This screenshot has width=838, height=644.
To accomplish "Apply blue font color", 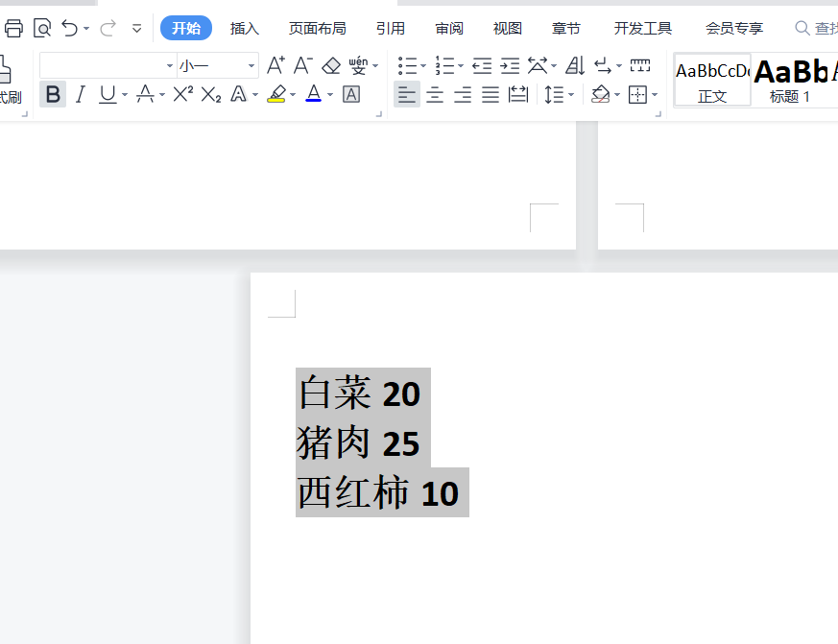I will click(314, 95).
